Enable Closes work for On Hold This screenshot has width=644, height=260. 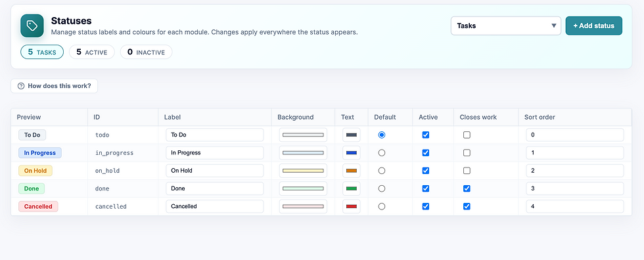467,171
